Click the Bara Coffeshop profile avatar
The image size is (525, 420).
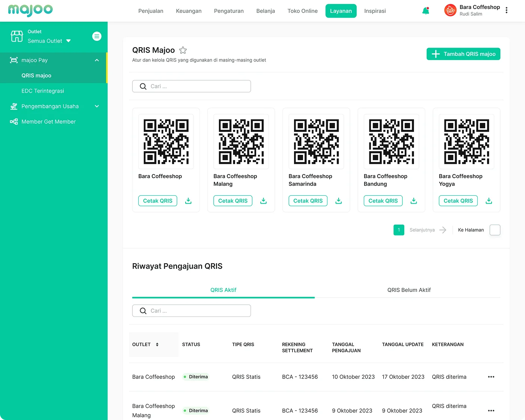450,10
